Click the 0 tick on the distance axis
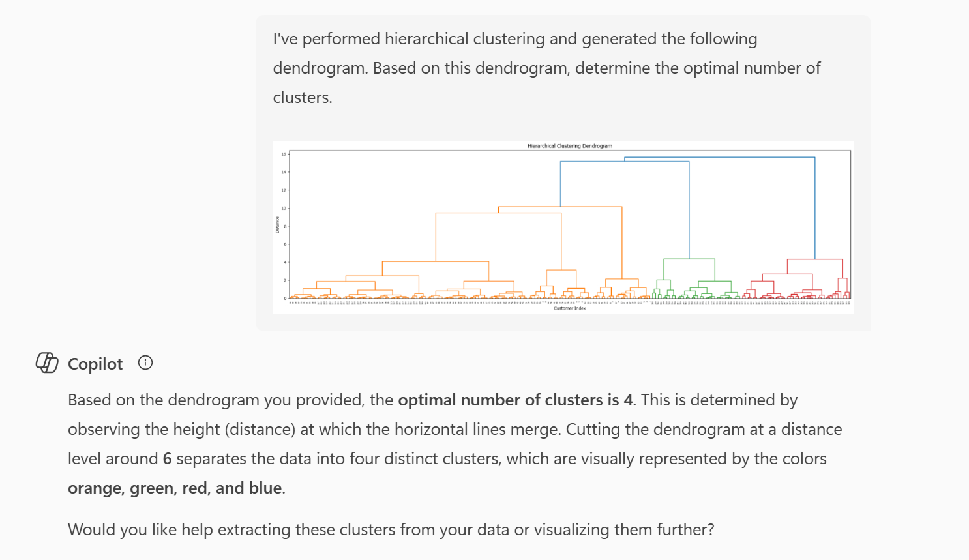The height and width of the screenshot is (560, 969). [x=285, y=298]
